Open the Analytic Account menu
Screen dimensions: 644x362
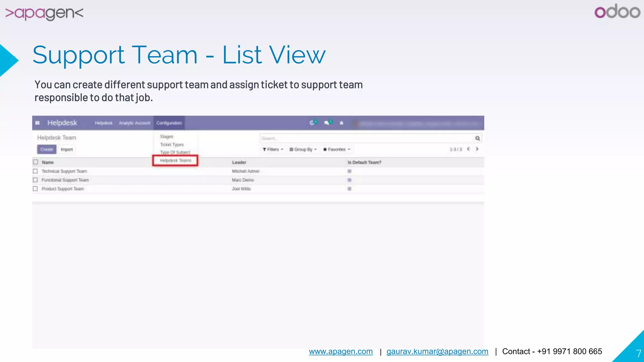click(135, 123)
